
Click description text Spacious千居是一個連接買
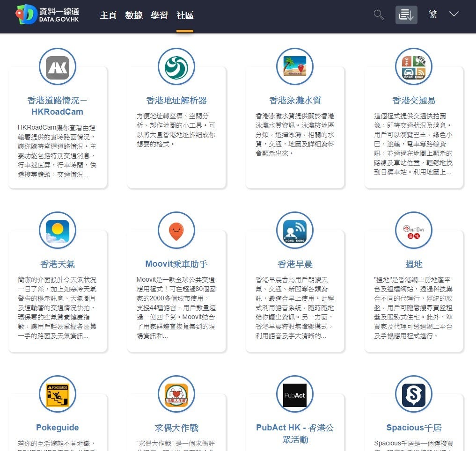pyautogui.click(x=413, y=445)
